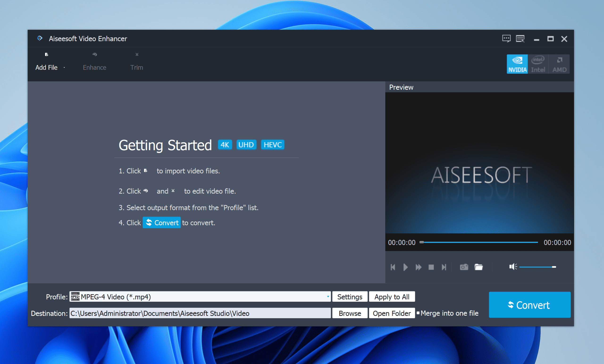Screen dimensions: 604x364
Task: Click the add-file icon in step 1
Action: coord(146,170)
